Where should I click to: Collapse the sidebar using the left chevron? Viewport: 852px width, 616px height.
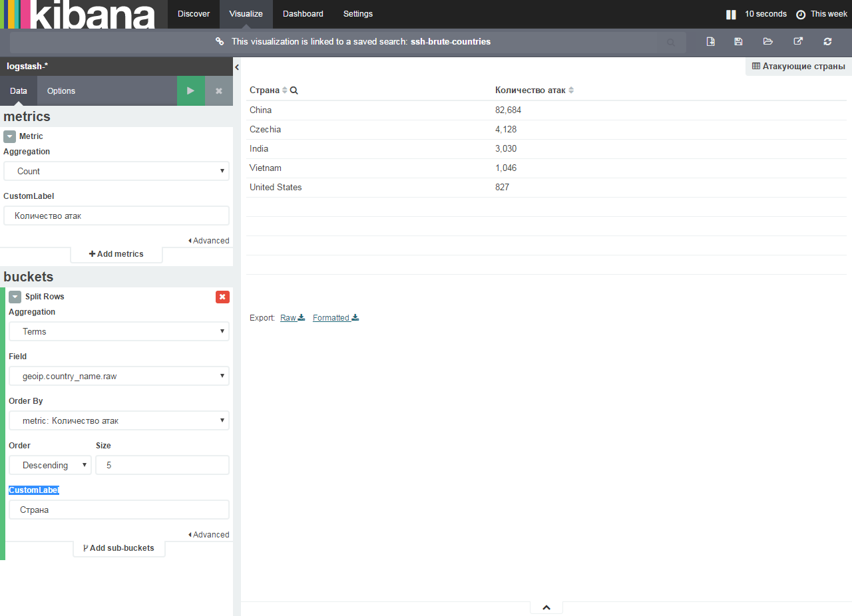(237, 67)
